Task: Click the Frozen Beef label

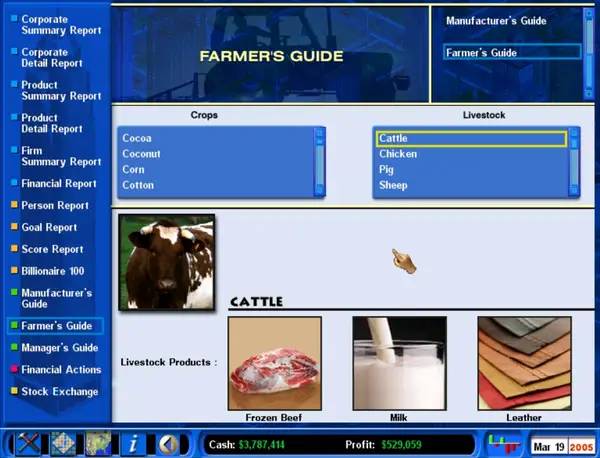Action: 274,417
